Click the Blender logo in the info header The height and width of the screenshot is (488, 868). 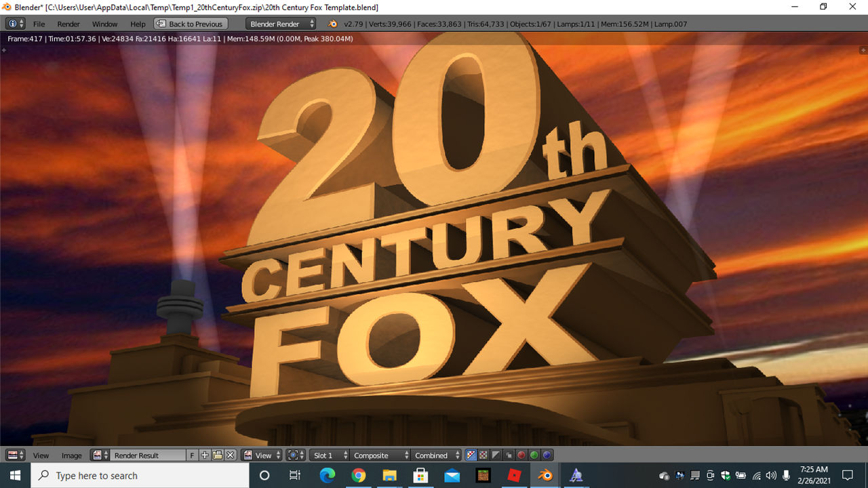tap(332, 24)
